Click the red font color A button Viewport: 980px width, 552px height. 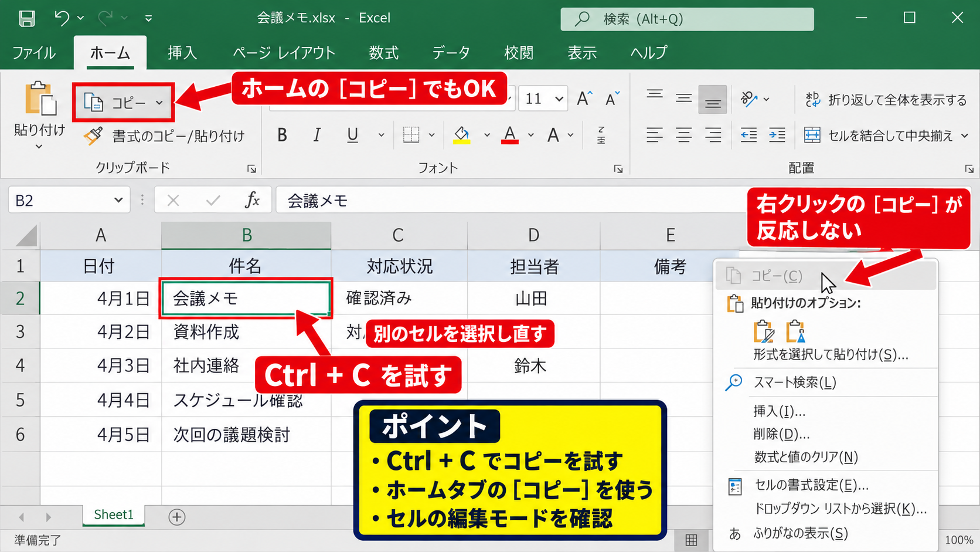[x=510, y=135]
